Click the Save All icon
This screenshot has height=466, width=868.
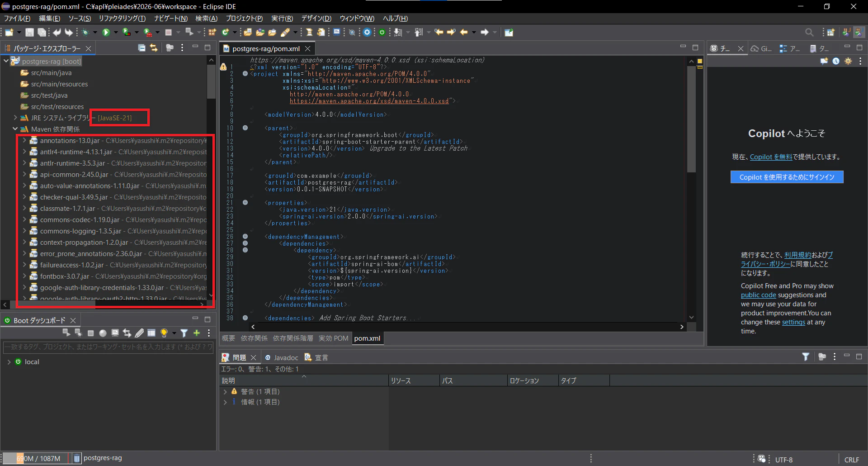pos(42,32)
